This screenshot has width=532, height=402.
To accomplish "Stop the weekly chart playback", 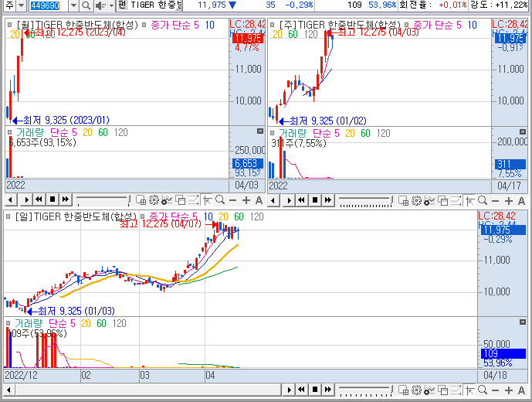I will 315,200.
